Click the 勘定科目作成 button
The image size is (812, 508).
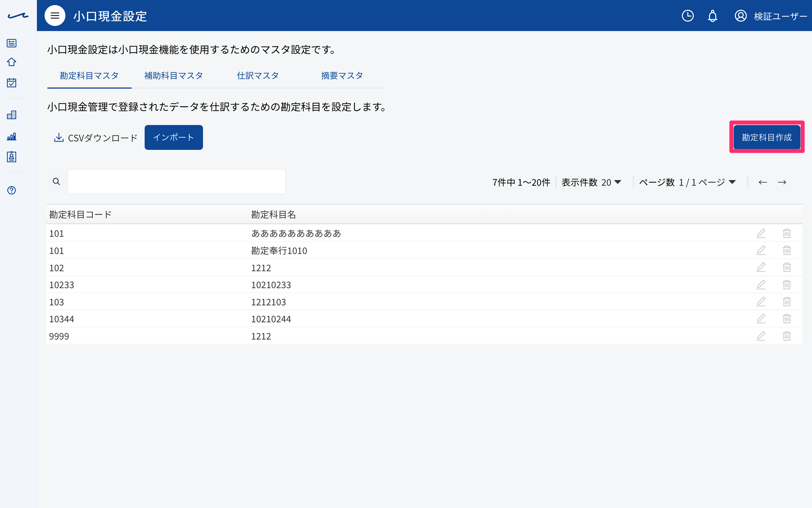(767, 137)
